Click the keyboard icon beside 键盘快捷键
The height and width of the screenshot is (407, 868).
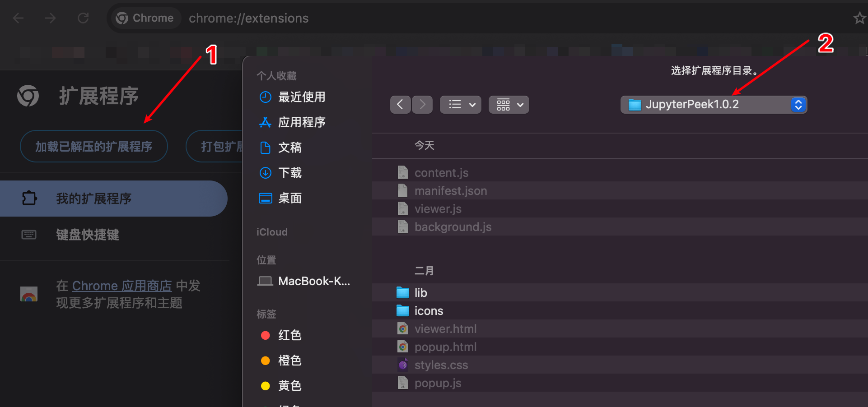point(29,235)
